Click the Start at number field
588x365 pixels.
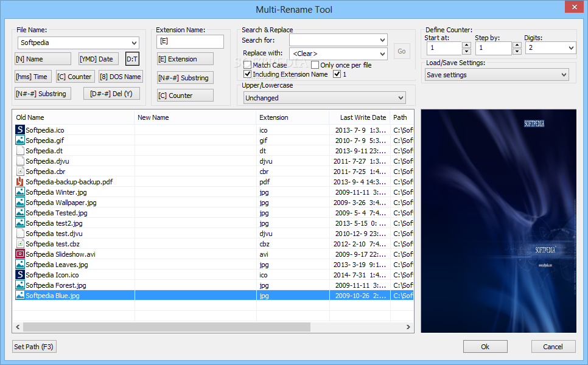click(x=444, y=48)
